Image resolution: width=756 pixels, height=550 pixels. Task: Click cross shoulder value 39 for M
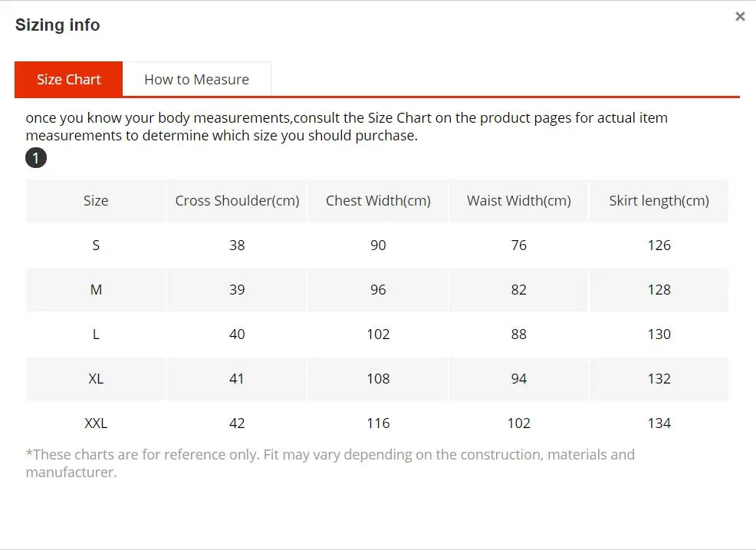pos(237,289)
